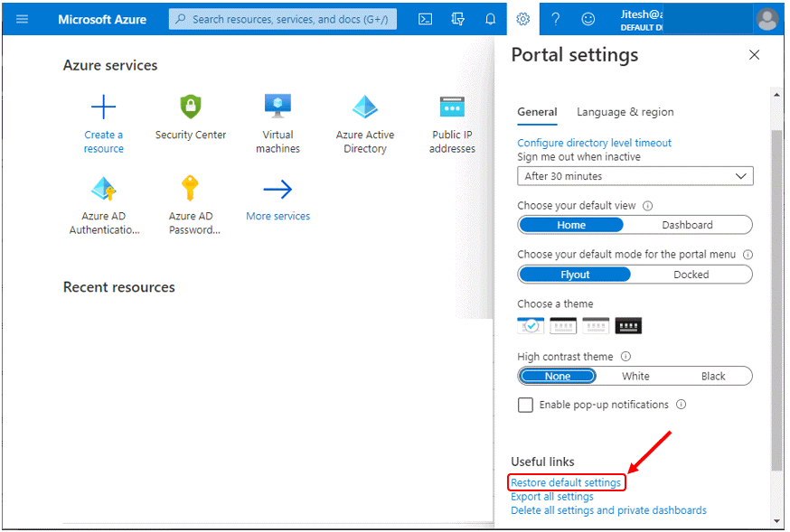Click the Jitesh account name in header
Screen dimensions: 790x532
point(642,14)
